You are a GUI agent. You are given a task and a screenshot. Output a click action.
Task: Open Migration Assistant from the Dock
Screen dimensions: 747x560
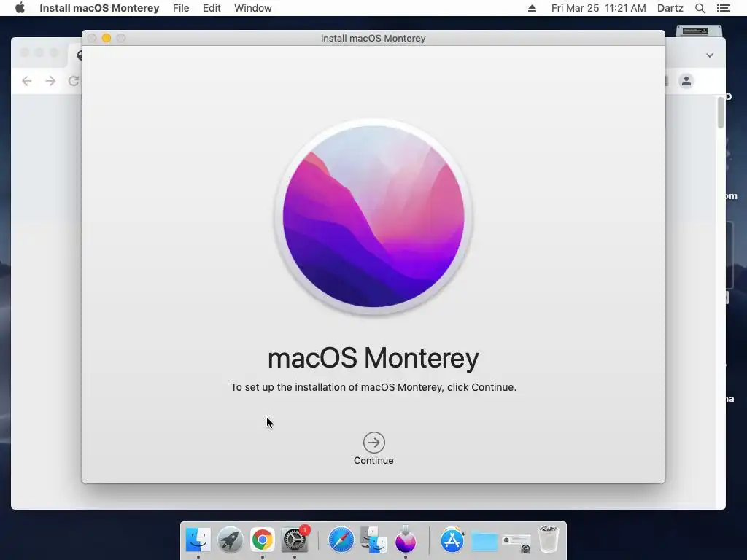pyautogui.click(x=373, y=540)
